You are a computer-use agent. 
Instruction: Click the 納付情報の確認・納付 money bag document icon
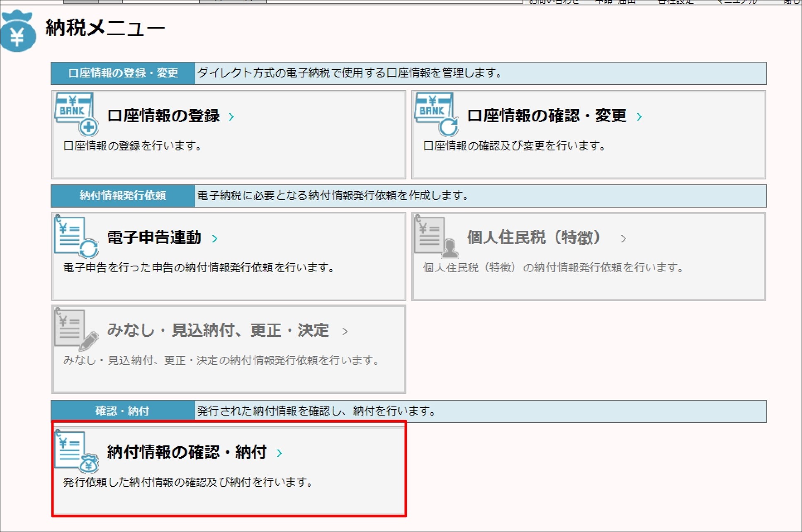click(76, 451)
